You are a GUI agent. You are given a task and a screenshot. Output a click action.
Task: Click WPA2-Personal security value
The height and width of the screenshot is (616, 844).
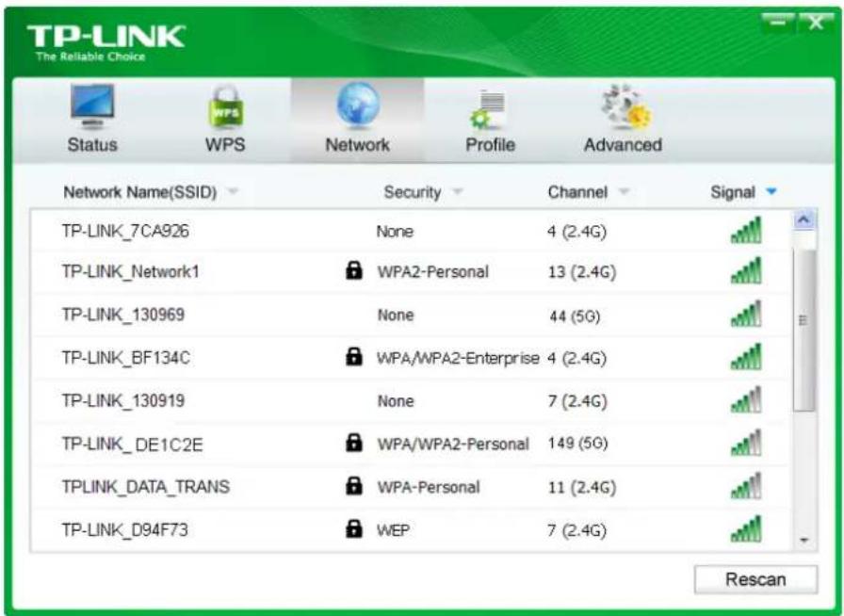(432, 271)
